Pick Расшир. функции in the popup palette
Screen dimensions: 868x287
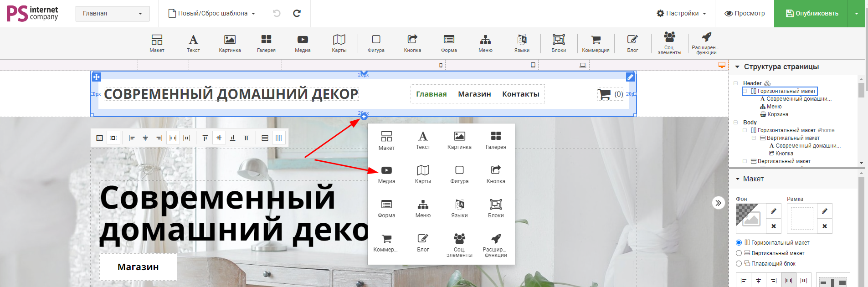pos(496,246)
